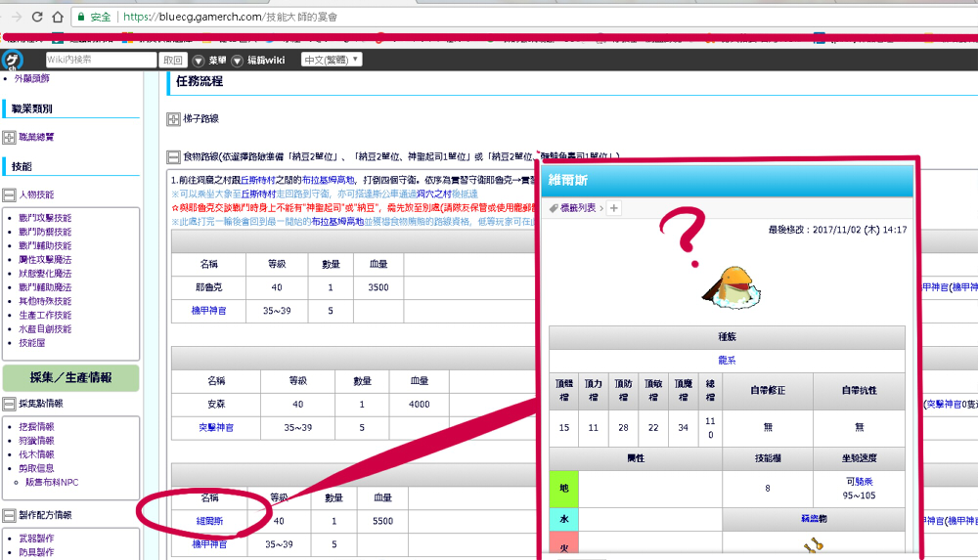Open the 挖掘情報 link
The width and height of the screenshot is (978, 560).
coord(36,426)
